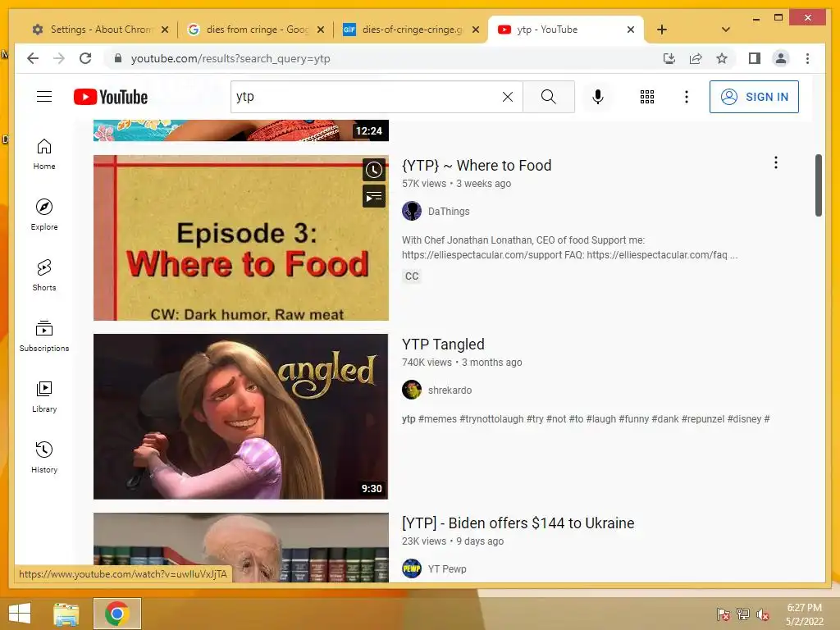
Task: Toggle Chrome side panel
Action: 755,58
